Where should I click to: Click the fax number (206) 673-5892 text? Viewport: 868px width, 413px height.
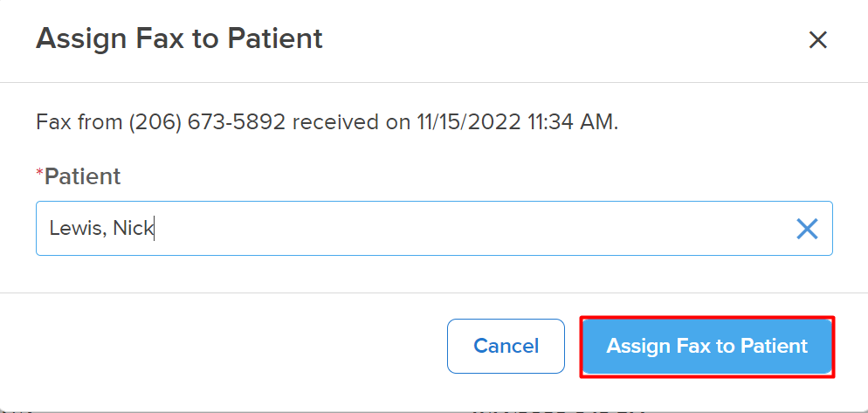[x=207, y=121]
